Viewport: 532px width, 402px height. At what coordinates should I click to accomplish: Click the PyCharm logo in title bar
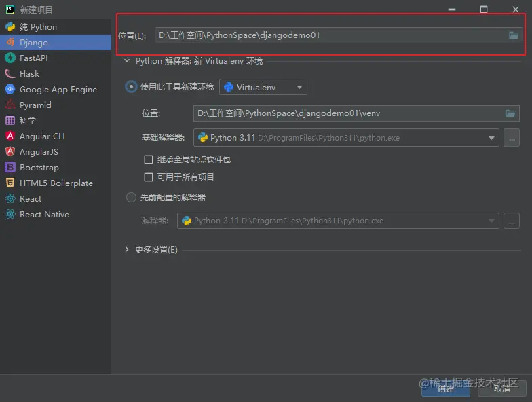10,10
